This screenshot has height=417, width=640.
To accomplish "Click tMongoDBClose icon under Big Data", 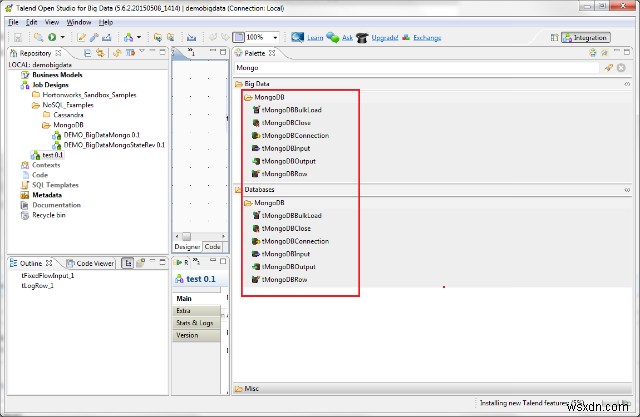I will (256, 122).
